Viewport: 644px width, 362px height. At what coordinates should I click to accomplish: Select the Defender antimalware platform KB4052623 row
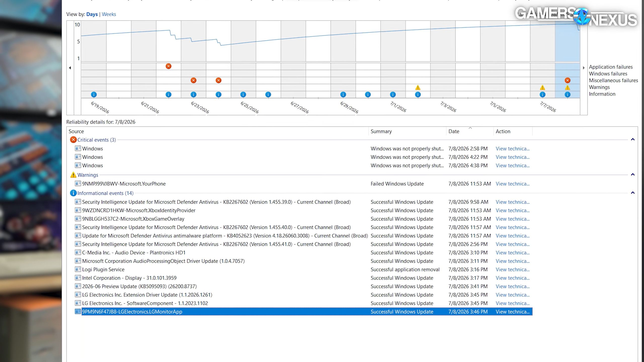pos(303,236)
